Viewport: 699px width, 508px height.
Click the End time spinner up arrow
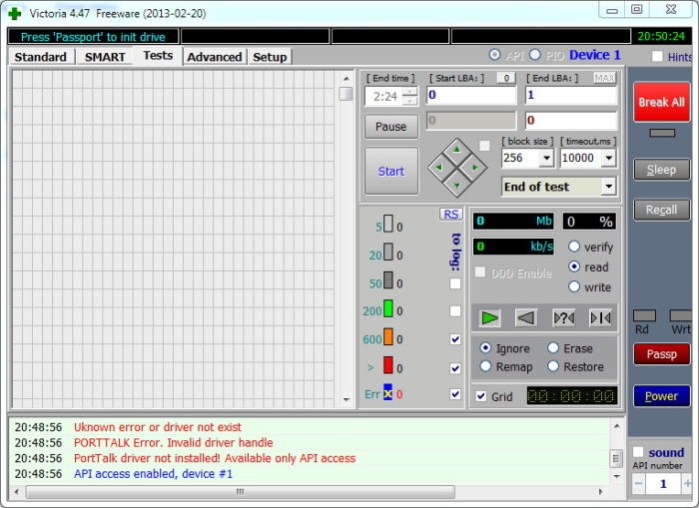coord(410,92)
